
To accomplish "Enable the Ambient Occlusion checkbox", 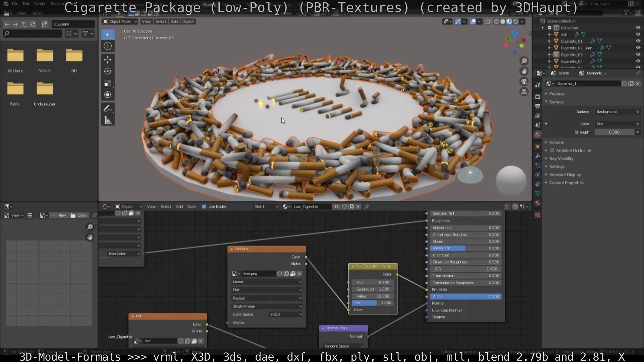I will 552,150.
